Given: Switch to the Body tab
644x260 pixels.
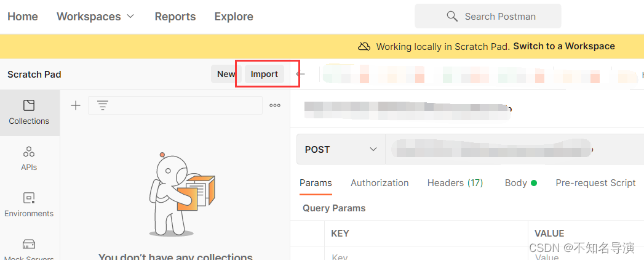Looking at the screenshot, I should pyautogui.click(x=521, y=183).
